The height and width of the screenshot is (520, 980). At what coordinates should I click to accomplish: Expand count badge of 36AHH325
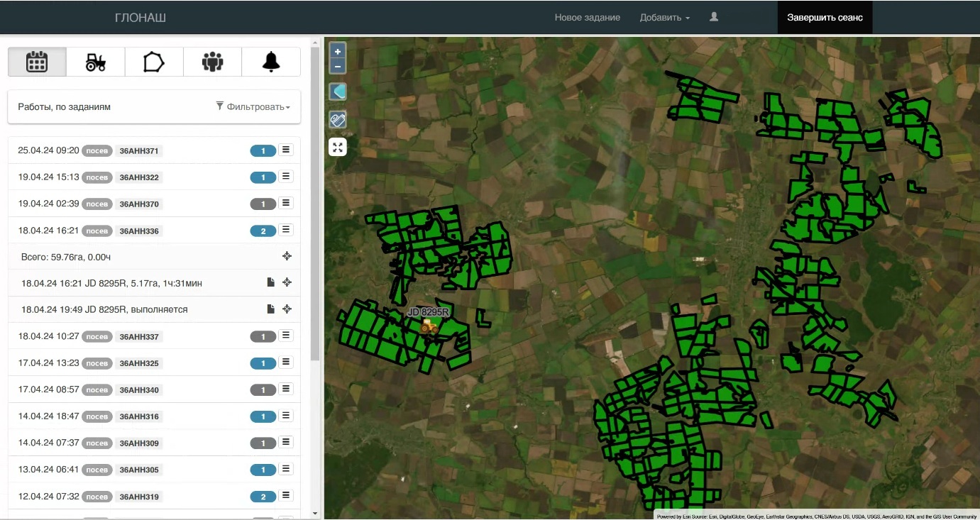click(263, 363)
